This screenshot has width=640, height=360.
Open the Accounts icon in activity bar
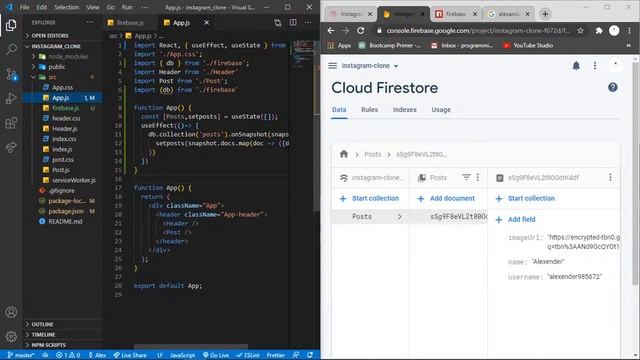pyautogui.click(x=11, y=312)
